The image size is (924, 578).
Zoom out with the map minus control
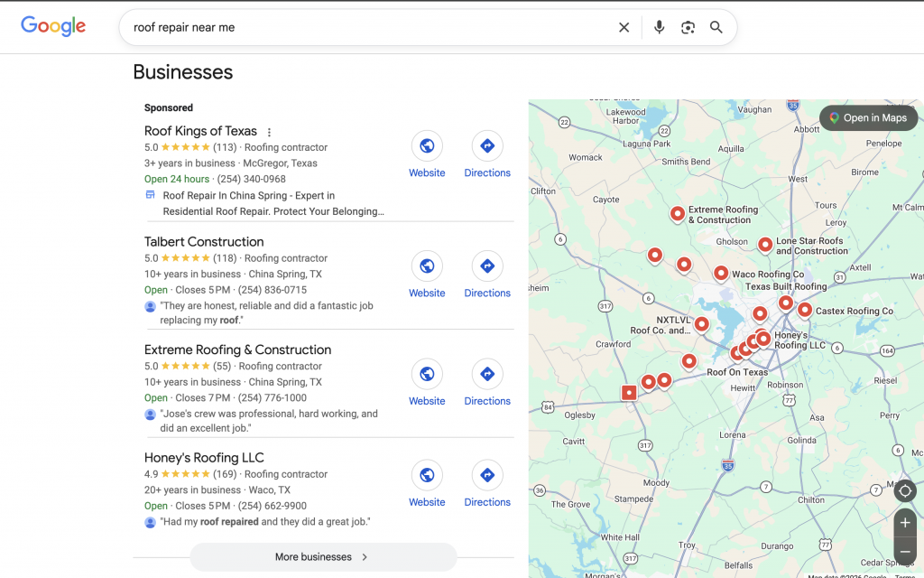pos(905,552)
